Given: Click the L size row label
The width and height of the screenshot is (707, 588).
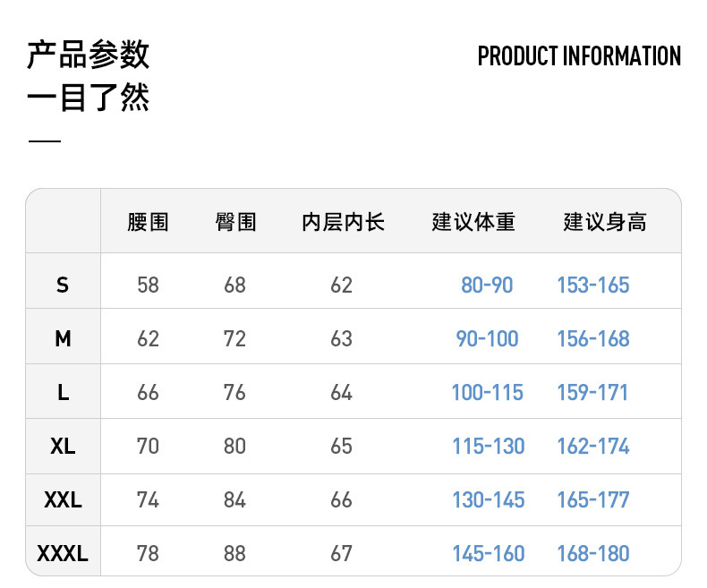Looking at the screenshot, I should (x=63, y=393).
